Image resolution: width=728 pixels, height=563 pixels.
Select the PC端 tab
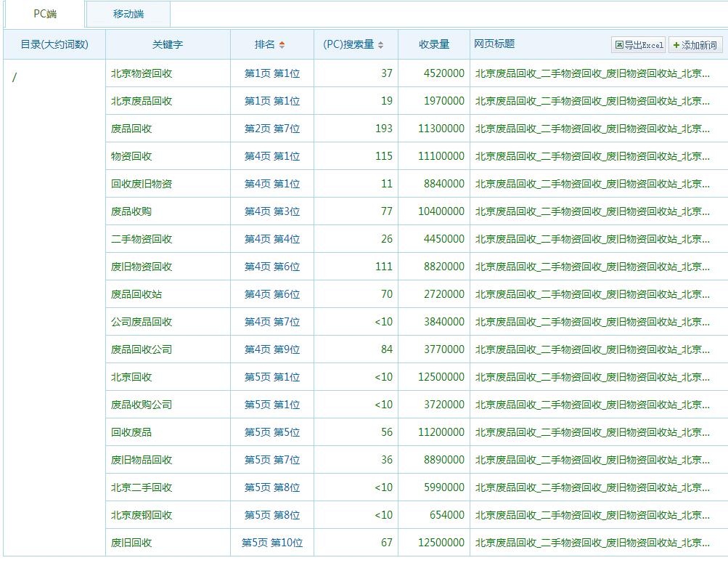[x=45, y=15]
